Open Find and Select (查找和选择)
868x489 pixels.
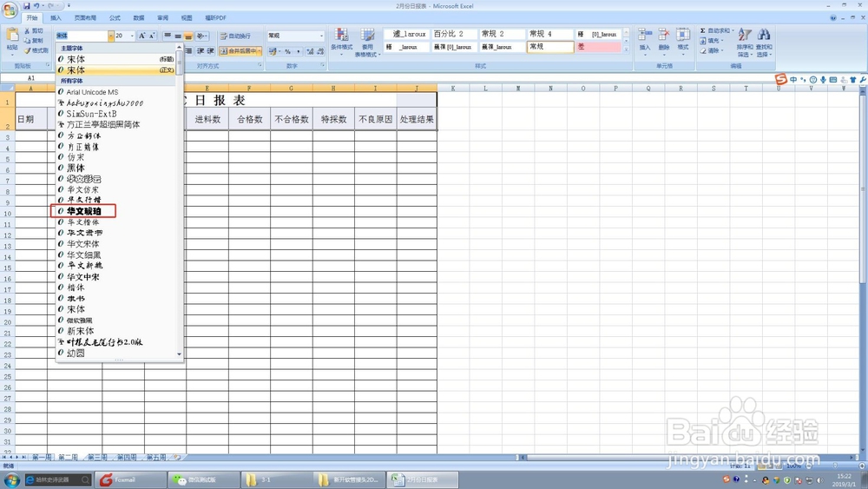coord(764,42)
